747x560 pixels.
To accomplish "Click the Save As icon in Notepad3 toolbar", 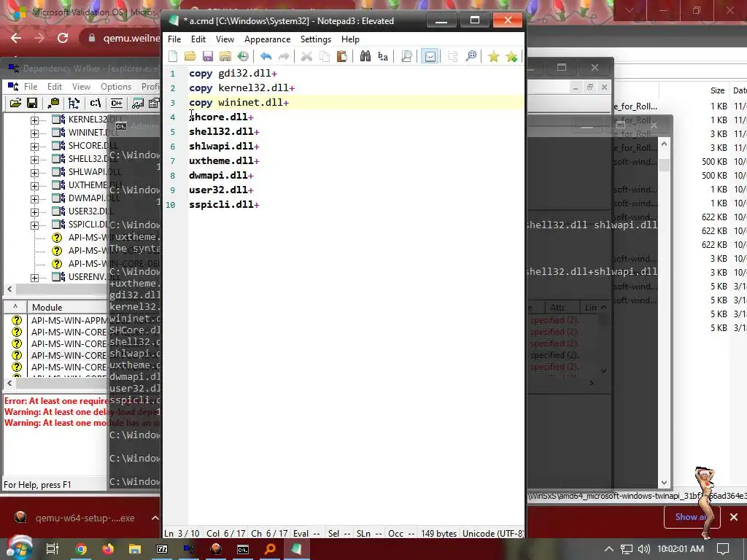I will [x=225, y=57].
